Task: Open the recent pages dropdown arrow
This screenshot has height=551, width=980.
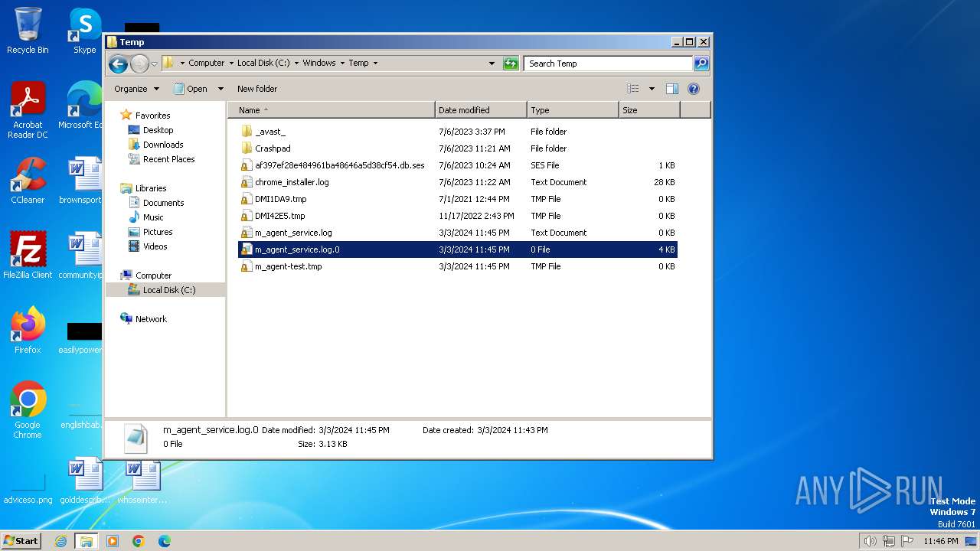Action: [x=154, y=64]
